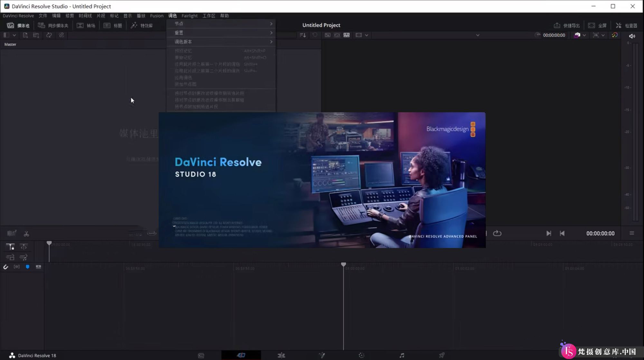
Task: Jump to the next clip
Action: click(549, 233)
